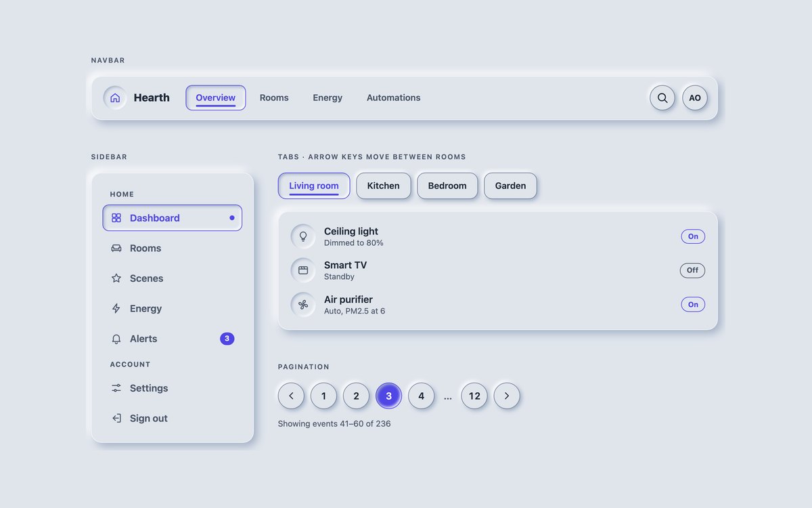Open the Energy navbar tab

328,98
